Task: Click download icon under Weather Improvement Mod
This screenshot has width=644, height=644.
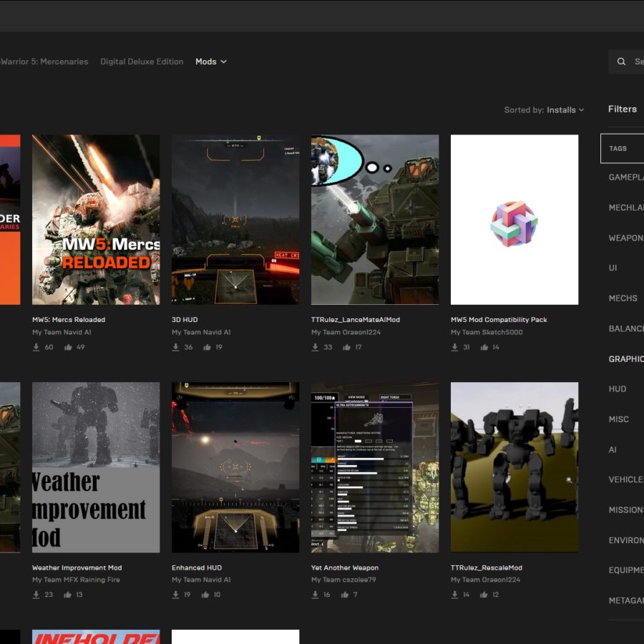Action: (36, 595)
